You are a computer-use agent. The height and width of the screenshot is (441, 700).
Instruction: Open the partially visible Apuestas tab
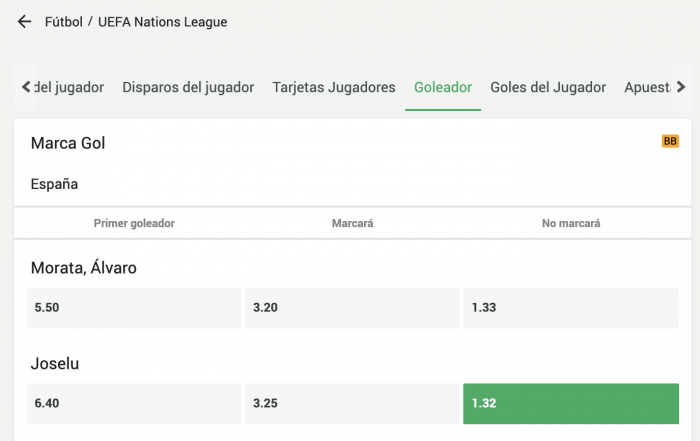pos(646,87)
